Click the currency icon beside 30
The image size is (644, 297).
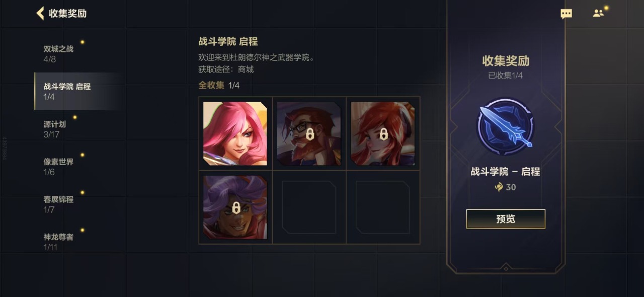click(x=499, y=187)
